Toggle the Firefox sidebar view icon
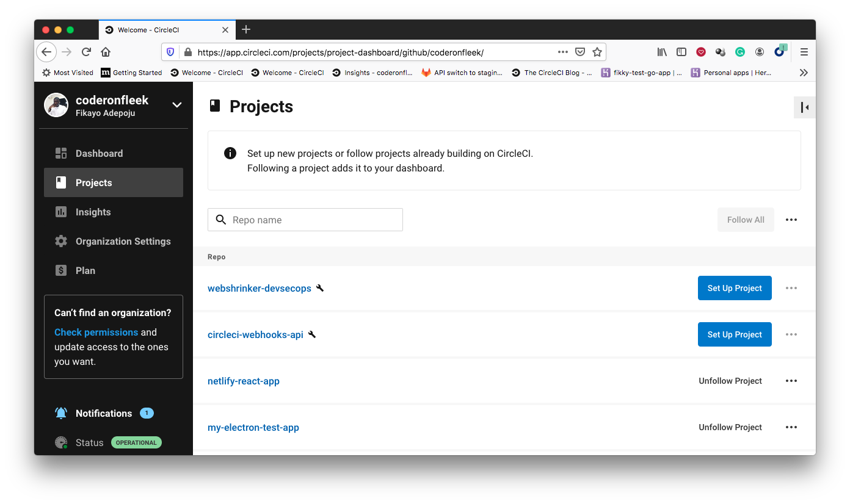This screenshot has width=850, height=504. (681, 52)
